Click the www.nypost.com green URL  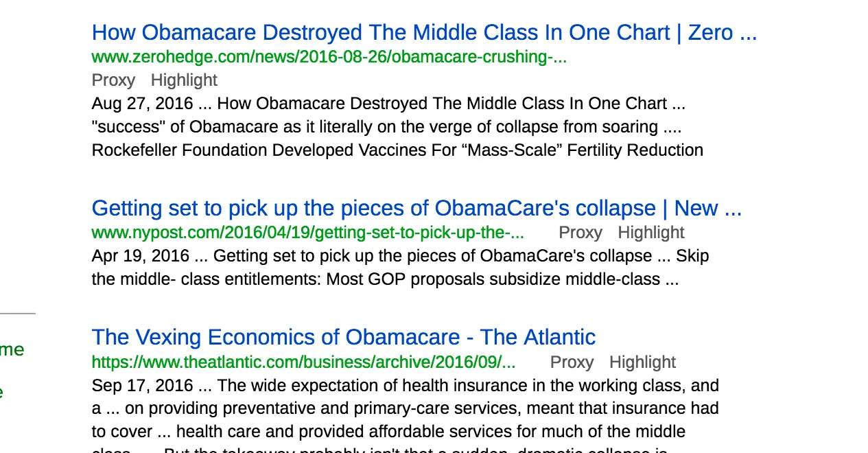pos(307,233)
